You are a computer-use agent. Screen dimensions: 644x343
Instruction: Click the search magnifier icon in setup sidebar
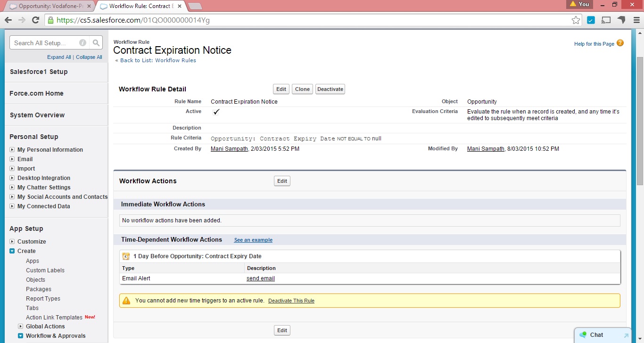(x=96, y=43)
